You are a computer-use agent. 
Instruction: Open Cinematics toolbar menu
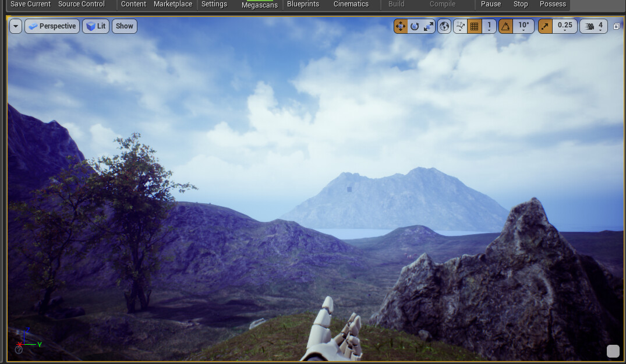coord(351,4)
